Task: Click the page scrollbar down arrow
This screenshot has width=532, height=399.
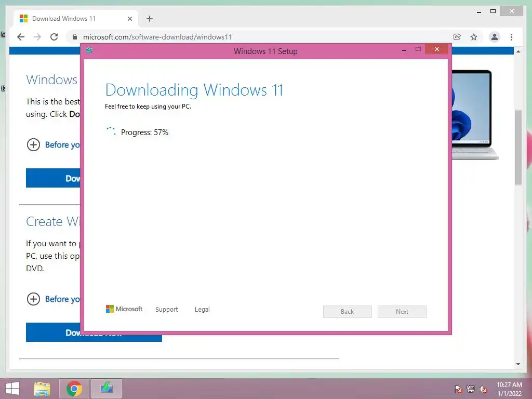Action: [518, 364]
